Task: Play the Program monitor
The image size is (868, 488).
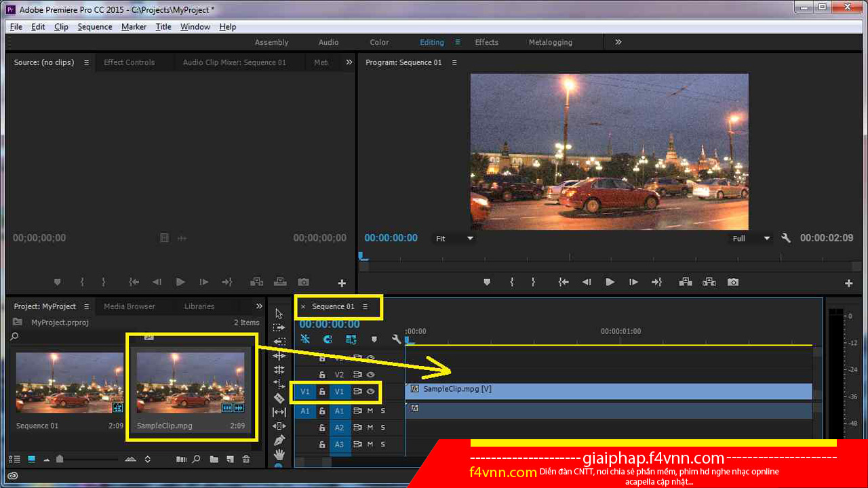Action: pyautogui.click(x=610, y=282)
